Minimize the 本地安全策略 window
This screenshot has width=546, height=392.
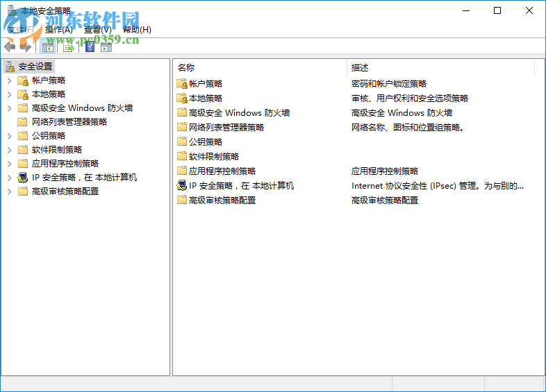coord(466,11)
